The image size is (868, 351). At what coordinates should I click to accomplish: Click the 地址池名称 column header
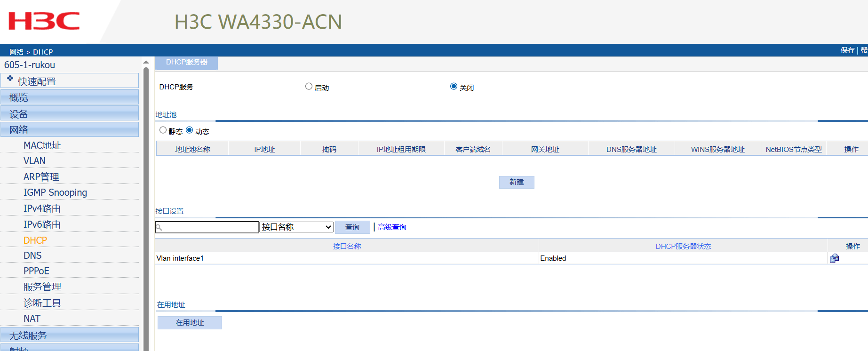coord(192,149)
